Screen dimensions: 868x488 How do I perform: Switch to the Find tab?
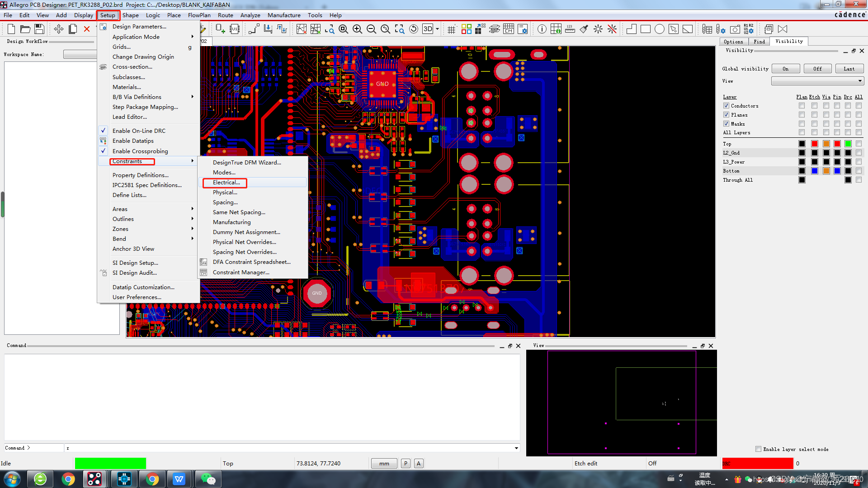pos(759,42)
